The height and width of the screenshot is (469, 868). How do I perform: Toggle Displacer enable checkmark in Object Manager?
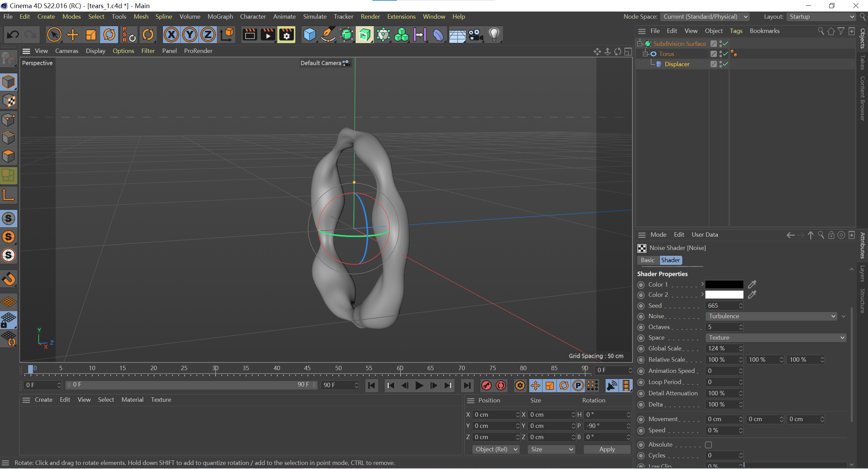[725, 64]
